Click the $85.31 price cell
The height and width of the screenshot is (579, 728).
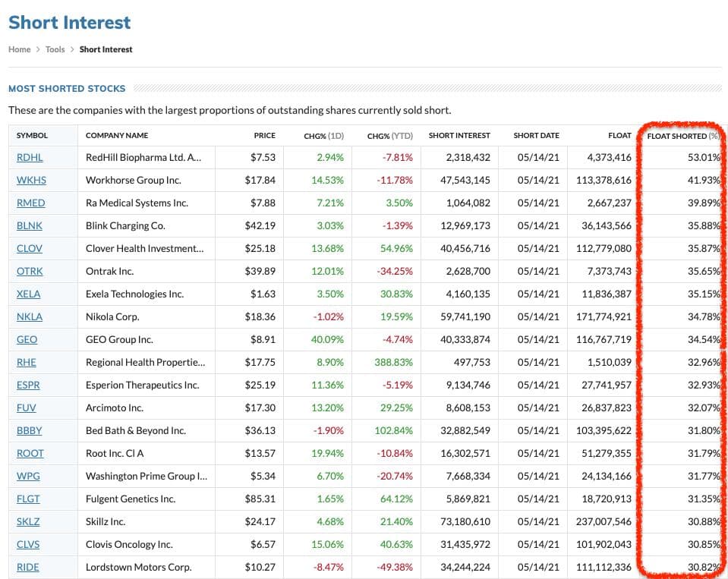(260, 499)
